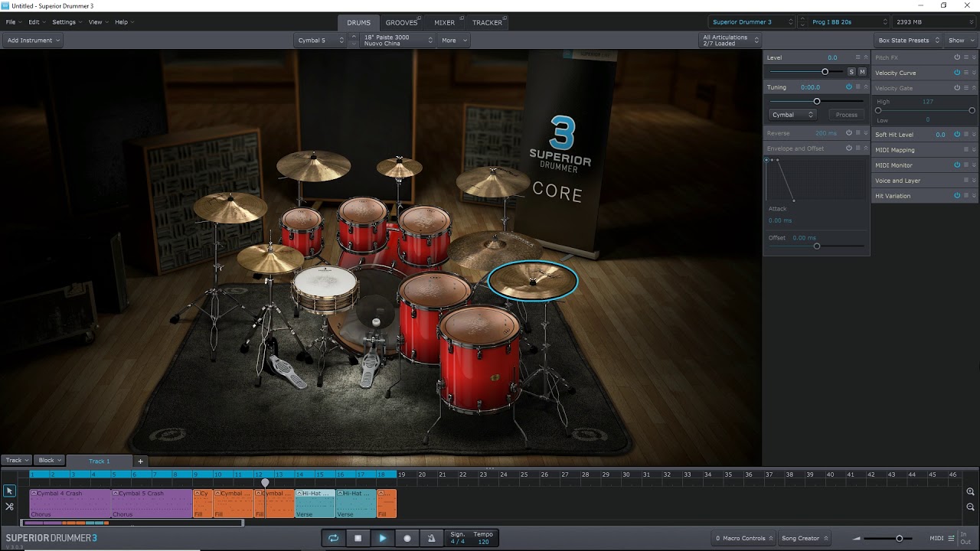Click the Envelope and Offset square icon
This screenshot has width=980, height=551.
pyautogui.click(x=857, y=148)
